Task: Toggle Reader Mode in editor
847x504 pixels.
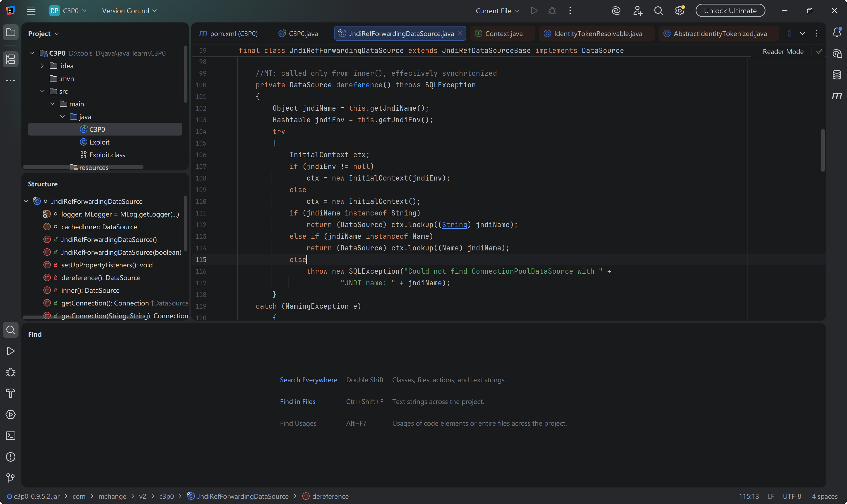Action: (x=783, y=52)
